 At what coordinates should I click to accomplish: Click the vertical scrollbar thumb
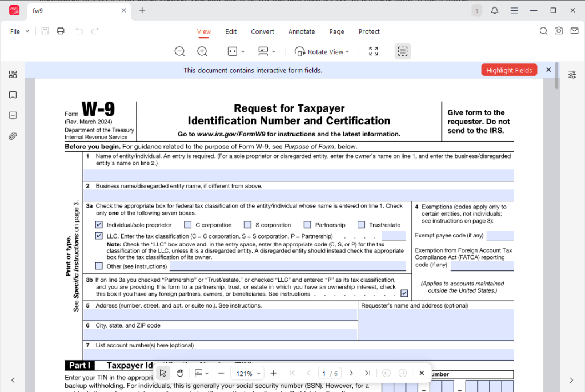[556, 75]
